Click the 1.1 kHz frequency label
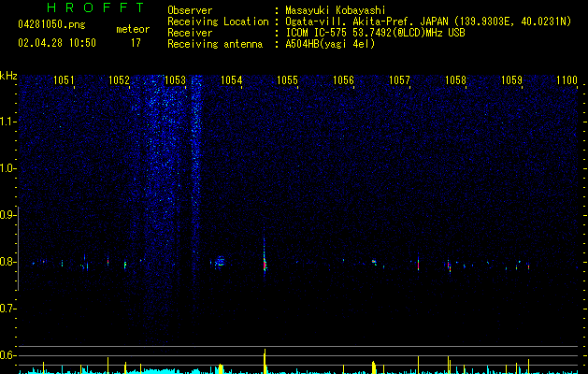The width and height of the screenshot is (588, 374). tap(7, 122)
